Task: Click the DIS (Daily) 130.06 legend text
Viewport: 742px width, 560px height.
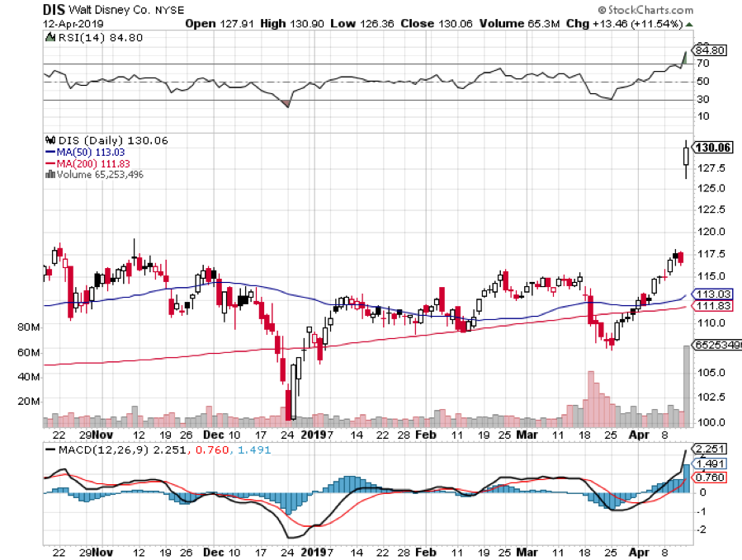Action: pyautogui.click(x=112, y=140)
